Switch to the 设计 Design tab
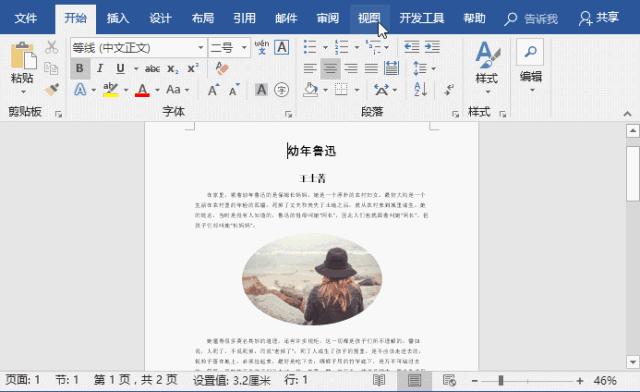 [160, 18]
